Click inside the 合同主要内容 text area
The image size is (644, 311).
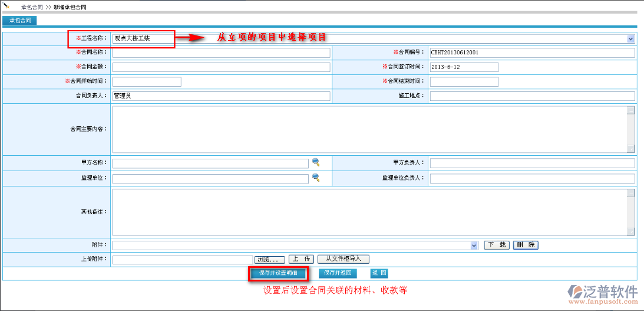(x=368, y=129)
